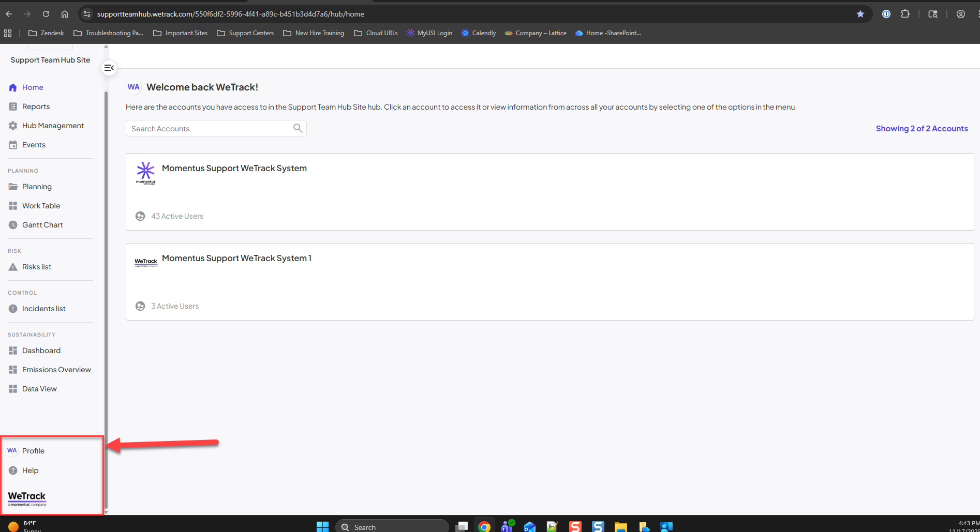Click the 43 Active Users text
This screenshot has width=980, height=532.
coord(177,216)
